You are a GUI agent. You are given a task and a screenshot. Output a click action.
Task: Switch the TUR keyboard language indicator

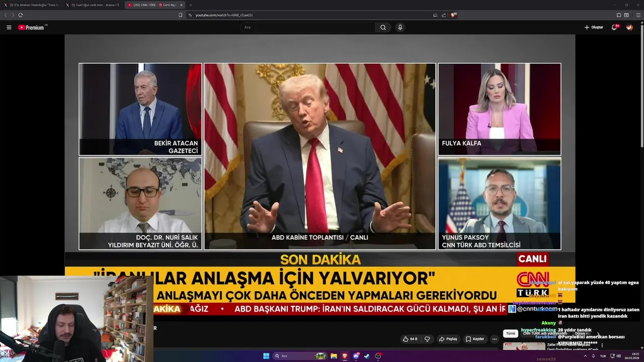(603, 356)
